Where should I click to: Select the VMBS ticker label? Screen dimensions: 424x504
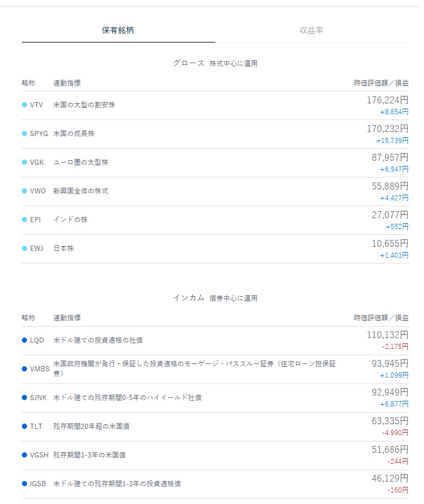(x=40, y=369)
